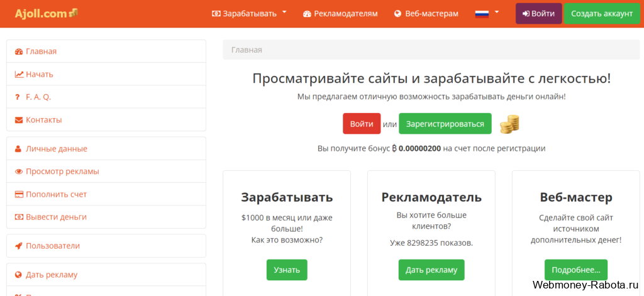Click the purple Войти button in the header
644x296 pixels.
pos(538,14)
